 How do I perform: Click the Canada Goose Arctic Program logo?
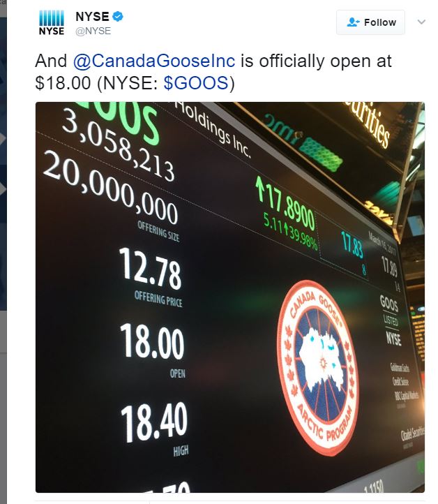tap(317, 368)
